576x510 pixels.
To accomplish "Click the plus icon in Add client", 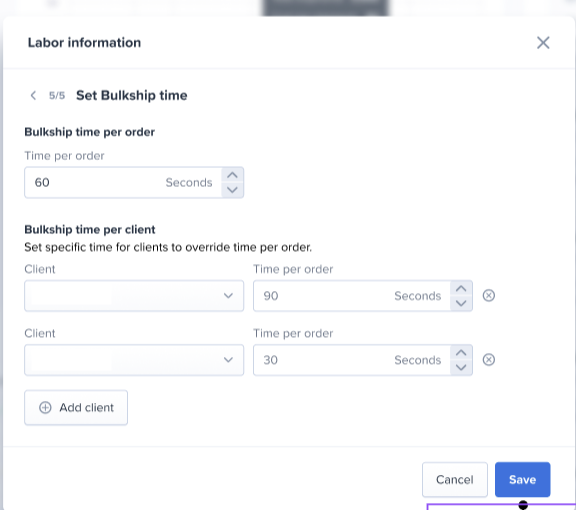I will (x=45, y=407).
